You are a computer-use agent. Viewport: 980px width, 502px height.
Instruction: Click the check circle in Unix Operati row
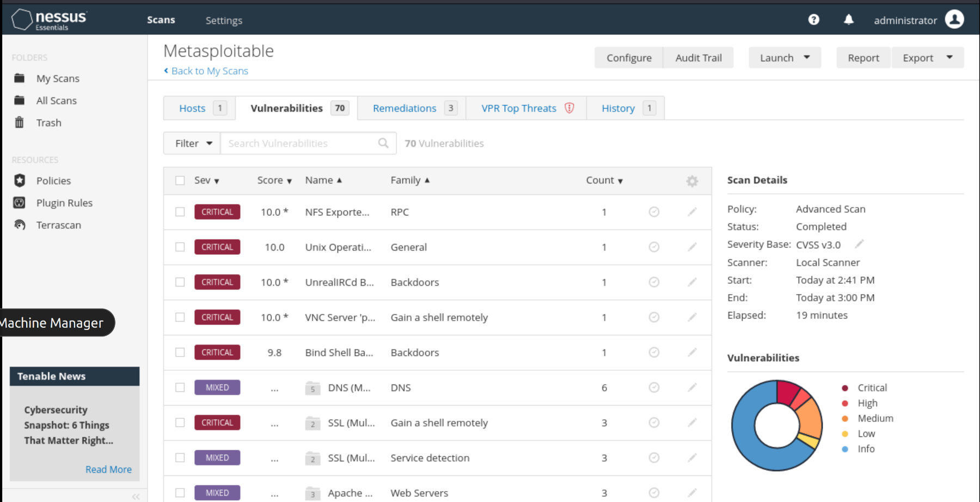pos(654,247)
